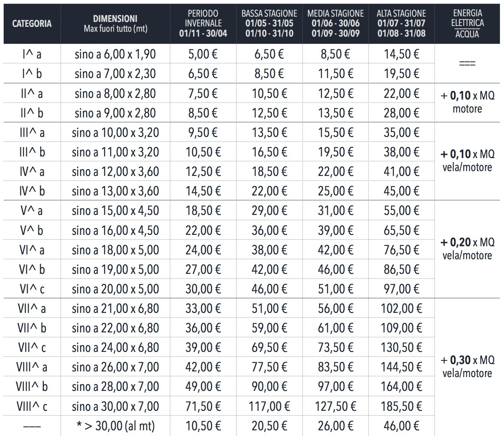The image size is (504, 447).
Task: Select category IV^ a cell
Action: pos(32,171)
